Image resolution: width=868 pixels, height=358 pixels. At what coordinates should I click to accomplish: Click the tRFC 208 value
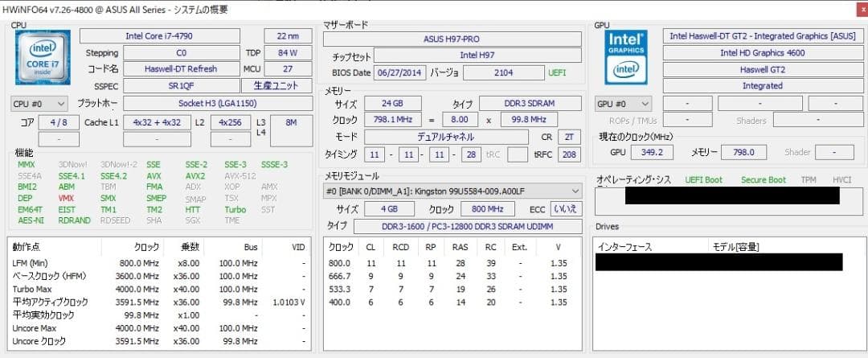(570, 154)
